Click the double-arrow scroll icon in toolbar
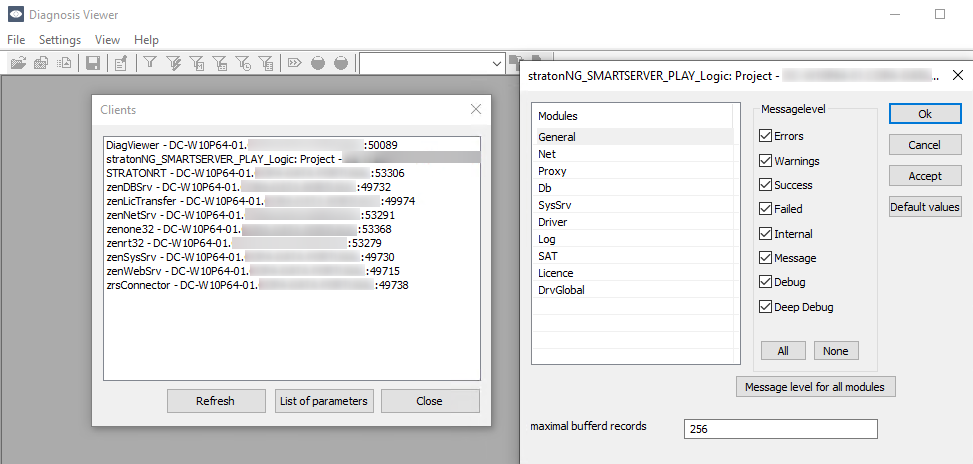This screenshot has width=973, height=464. coord(295,63)
